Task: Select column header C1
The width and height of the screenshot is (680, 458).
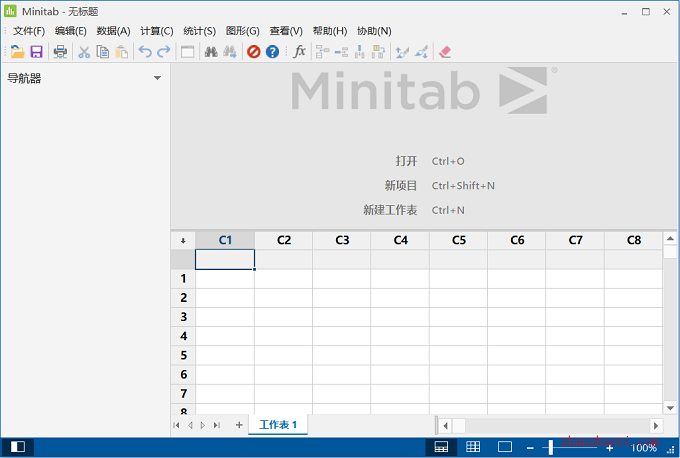Action: pyautogui.click(x=225, y=240)
